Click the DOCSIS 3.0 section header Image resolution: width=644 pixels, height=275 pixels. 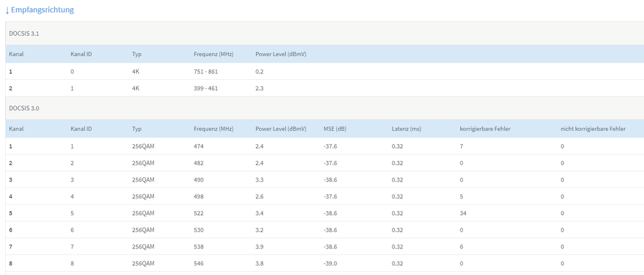[24, 108]
